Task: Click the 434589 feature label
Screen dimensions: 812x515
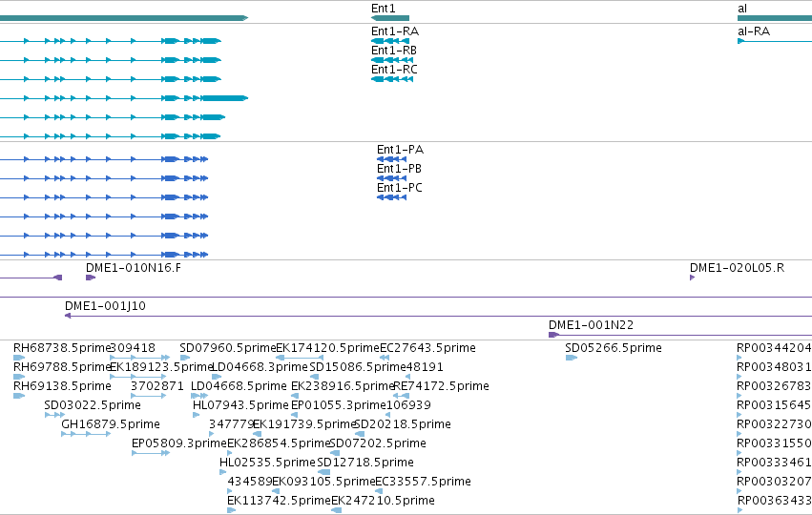Action: [250, 482]
